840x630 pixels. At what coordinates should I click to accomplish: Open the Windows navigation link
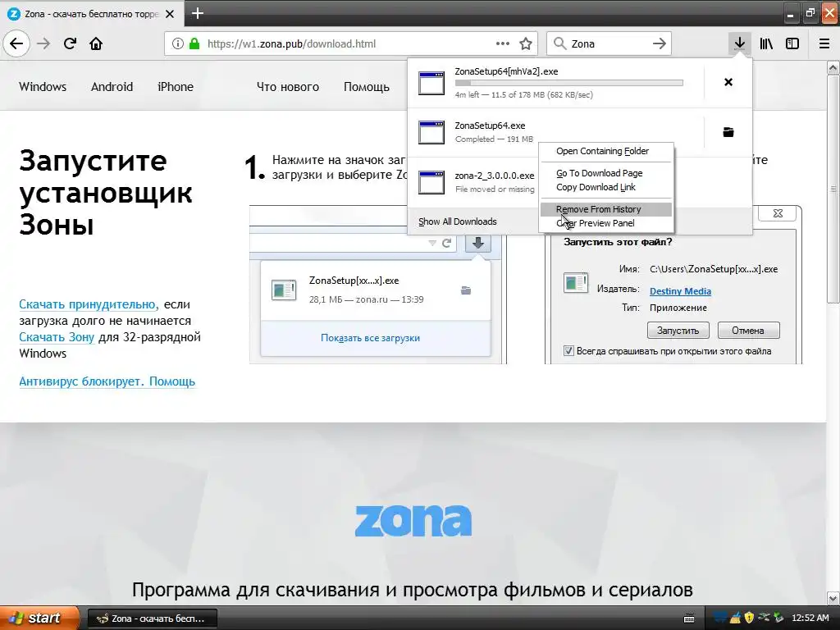43,87
